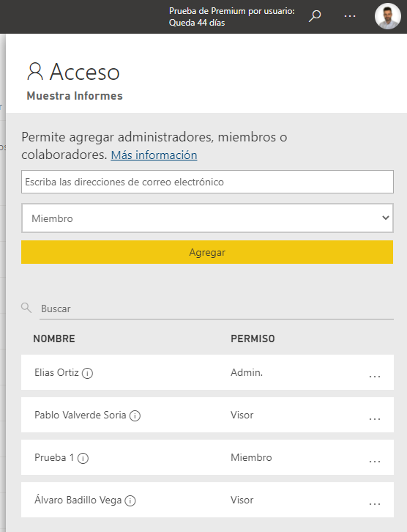Open more options for Pablo Valverde Soria
The height and width of the screenshot is (532, 407).
click(375, 419)
